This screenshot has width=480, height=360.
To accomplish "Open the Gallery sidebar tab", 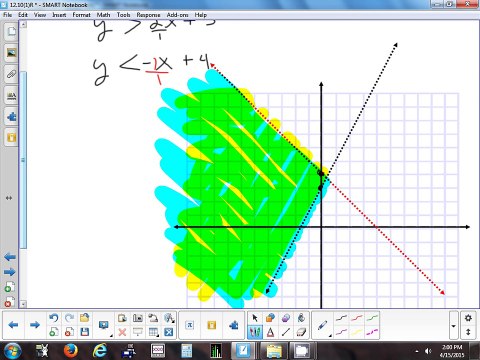I will point(11,53).
